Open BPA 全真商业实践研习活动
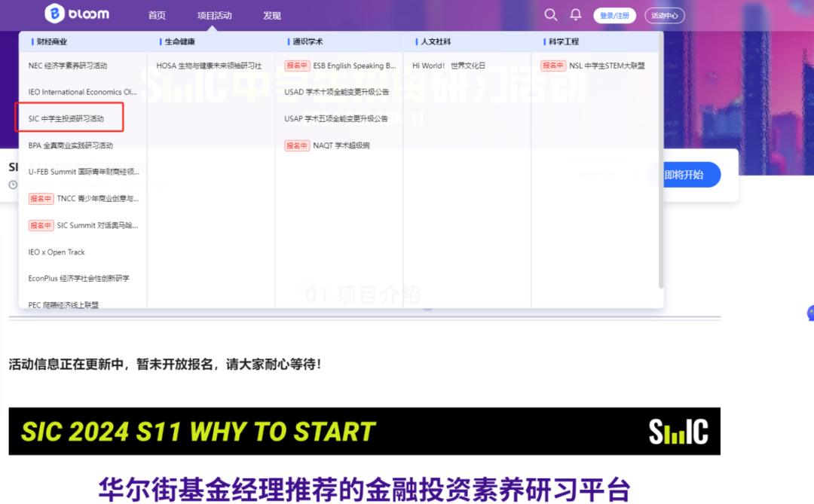This screenshot has width=814, height=504. pyautogui.click(x=71, y=145)
